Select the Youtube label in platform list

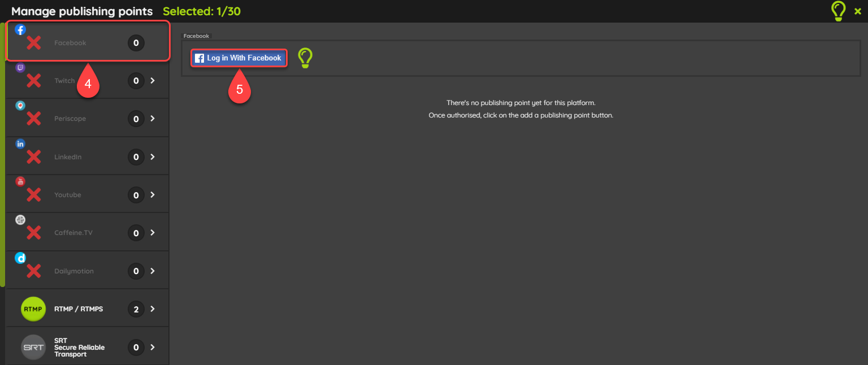pos(68,195)
